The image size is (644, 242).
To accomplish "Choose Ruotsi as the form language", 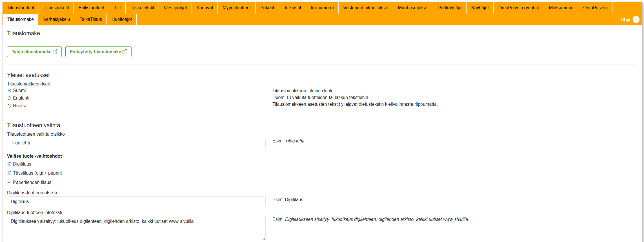I will point(9,106).
